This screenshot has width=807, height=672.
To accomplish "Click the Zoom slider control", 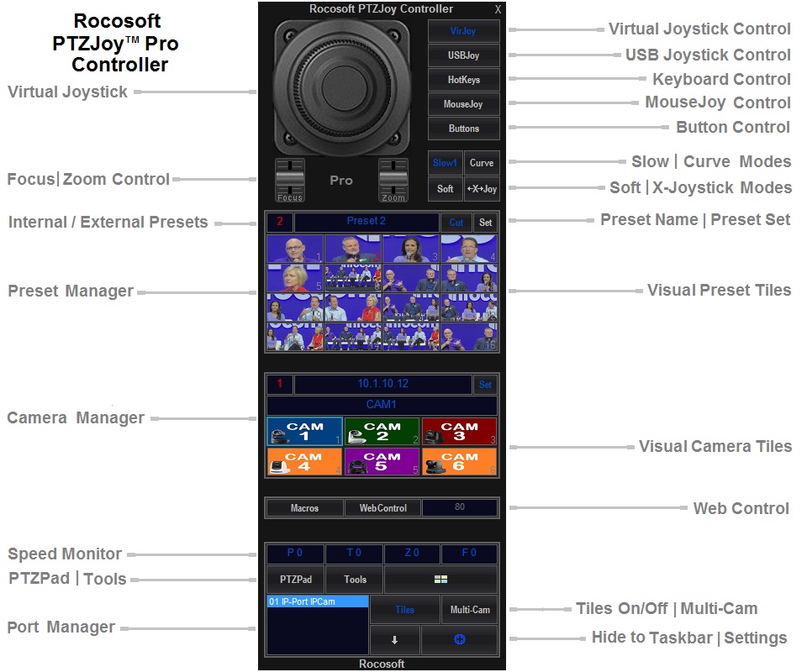I will [393, 178].
